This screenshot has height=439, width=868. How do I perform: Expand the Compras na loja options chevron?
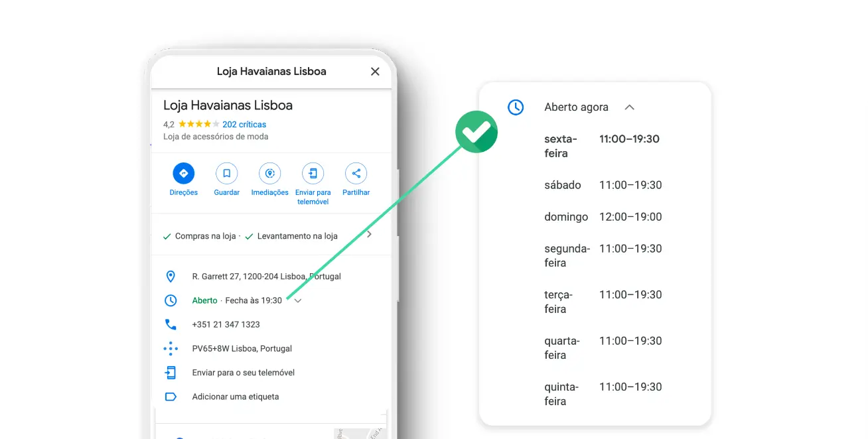[x=370, y=235]
